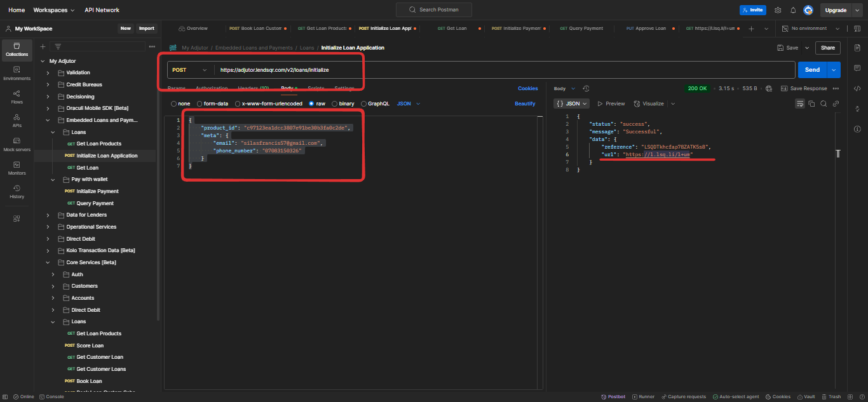The height and width of the screenshot is (402, 868).
Task: Open the info icon in right sidebar
Action: point(857,130)
